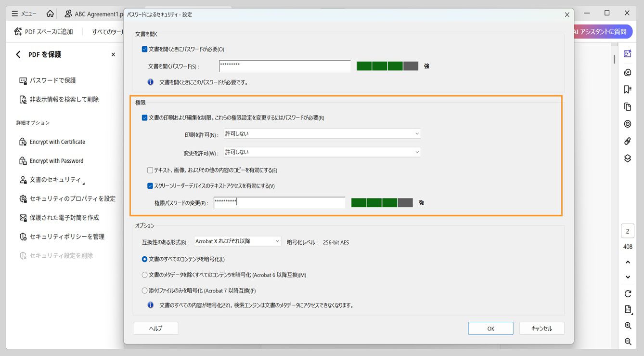Image resolution: width=644 pixels, height=356 pixels.
Task: Select Encrypt with Certificate option
Action: [x=52, y=142]
